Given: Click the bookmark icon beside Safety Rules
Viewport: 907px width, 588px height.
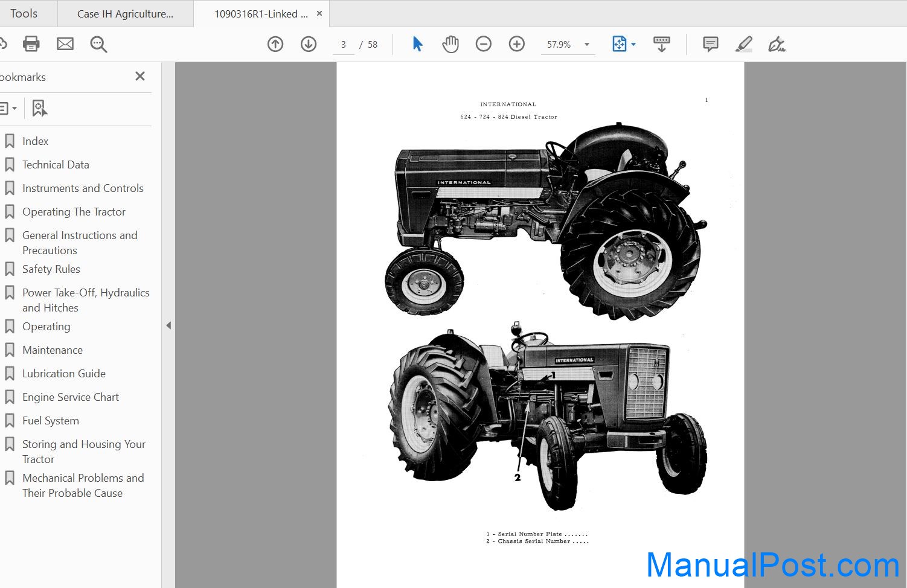Looking at the screenshot, I should [x=10, y=269].
